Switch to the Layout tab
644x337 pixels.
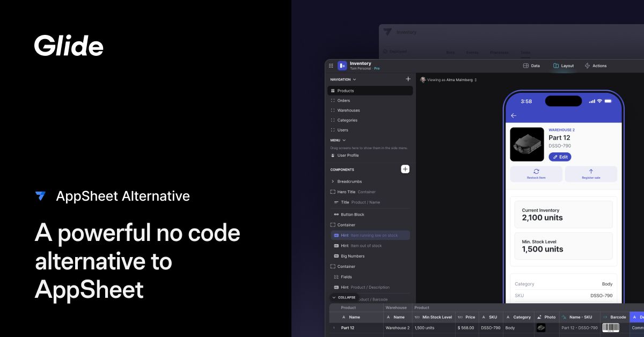coord(563,65)
